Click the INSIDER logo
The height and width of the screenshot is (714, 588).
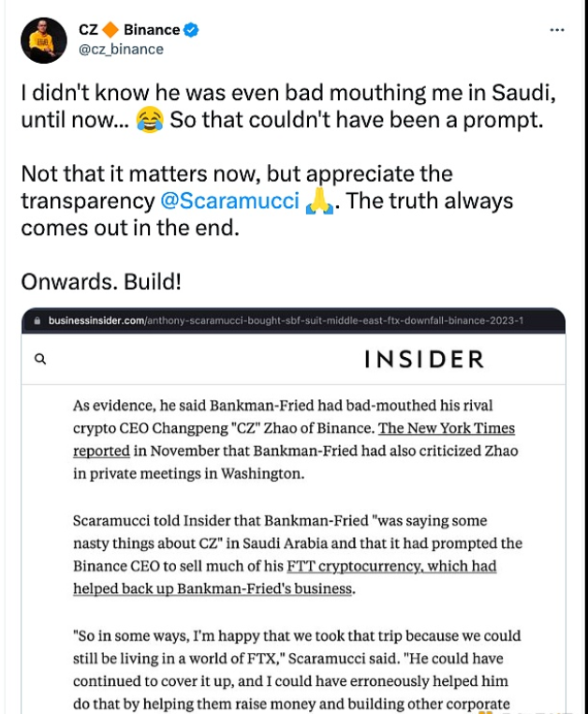[x=423, y=359]
